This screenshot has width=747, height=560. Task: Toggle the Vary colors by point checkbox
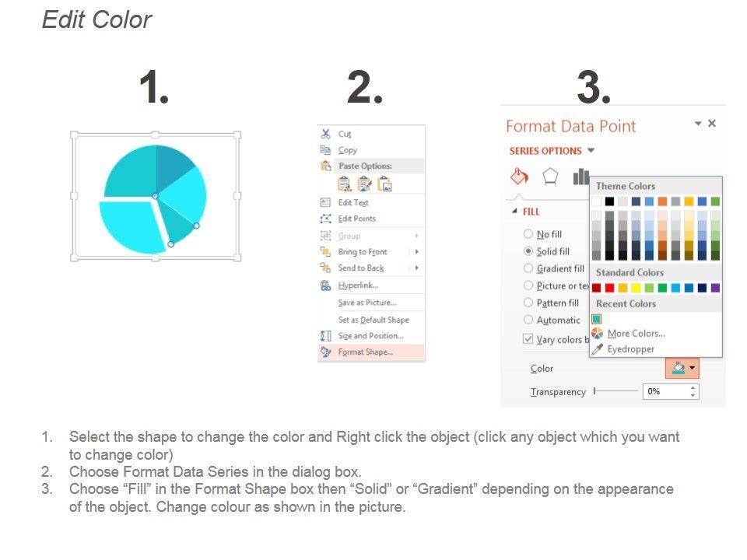tap(528, 339)
